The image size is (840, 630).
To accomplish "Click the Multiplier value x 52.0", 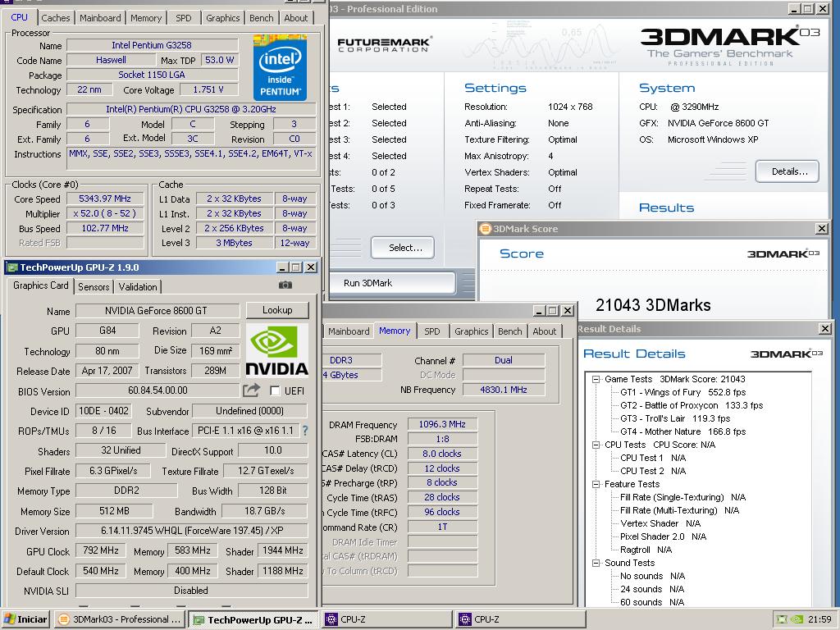I will (105, 213).
